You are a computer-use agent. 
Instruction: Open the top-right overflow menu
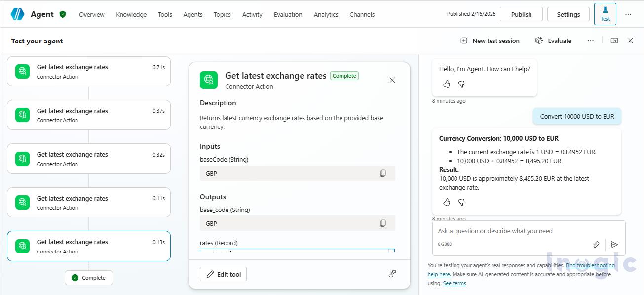(628, 14)
